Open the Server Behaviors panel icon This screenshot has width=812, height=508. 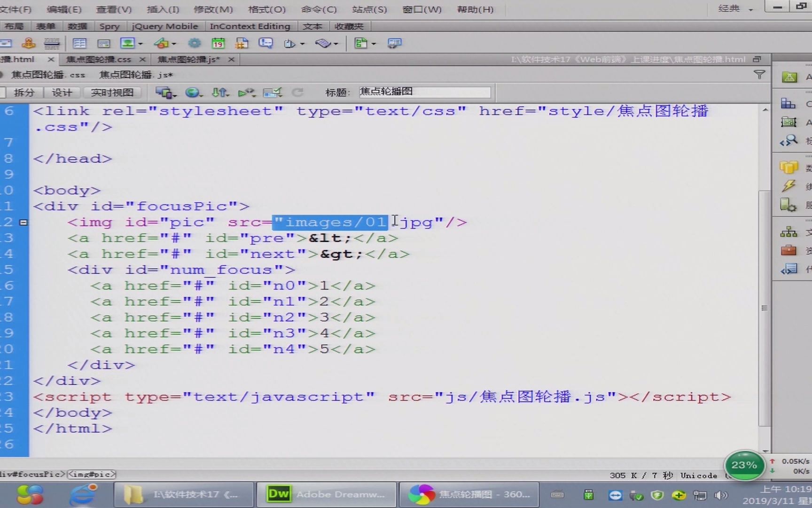pyautogui.click(x=788, y=205)
